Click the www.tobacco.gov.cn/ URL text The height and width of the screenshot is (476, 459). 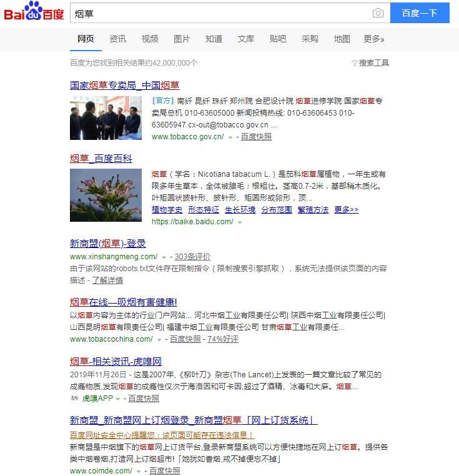click(188, 137)
